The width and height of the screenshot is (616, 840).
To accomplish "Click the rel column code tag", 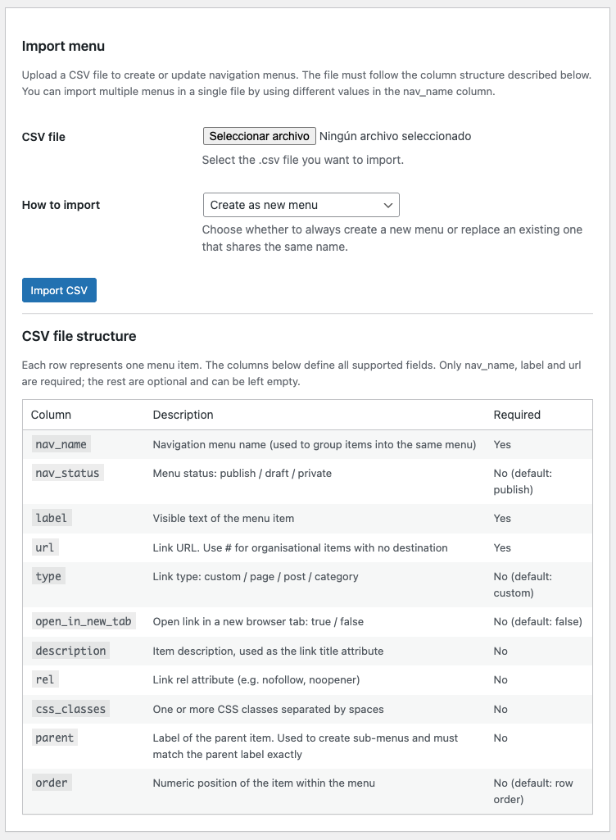I will (45, 680).
